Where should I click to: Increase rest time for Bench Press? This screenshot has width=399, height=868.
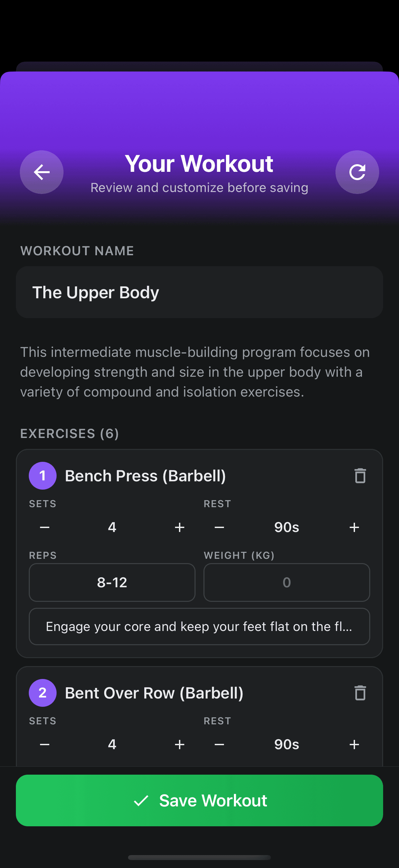pos(354,527)
